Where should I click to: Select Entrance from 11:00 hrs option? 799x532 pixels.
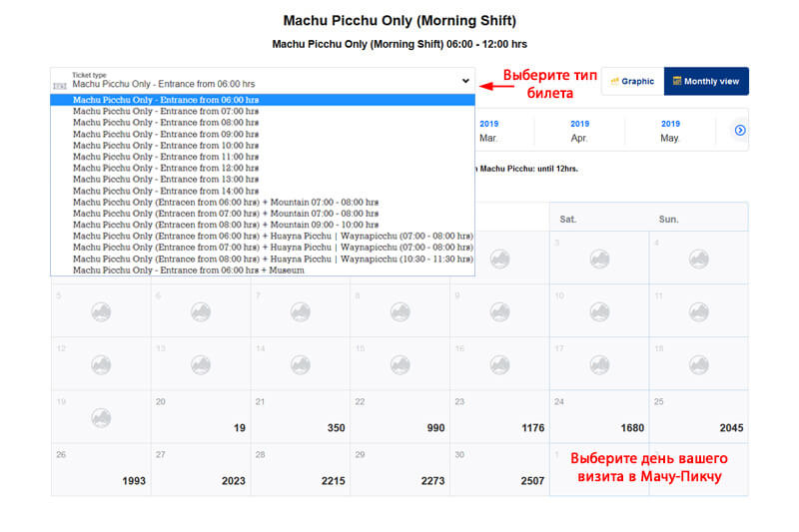(x=263, y=157)
